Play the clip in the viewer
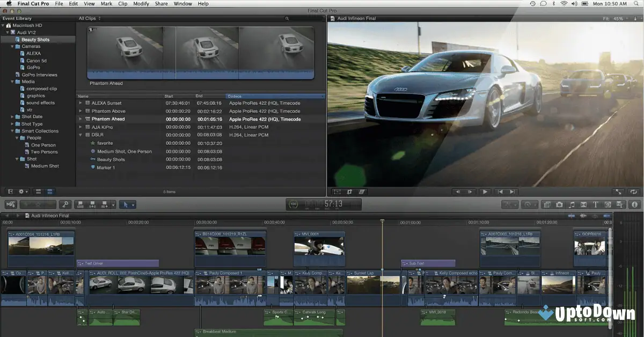Viewport: 644px width, 337px height. click(x=485, y=191)
